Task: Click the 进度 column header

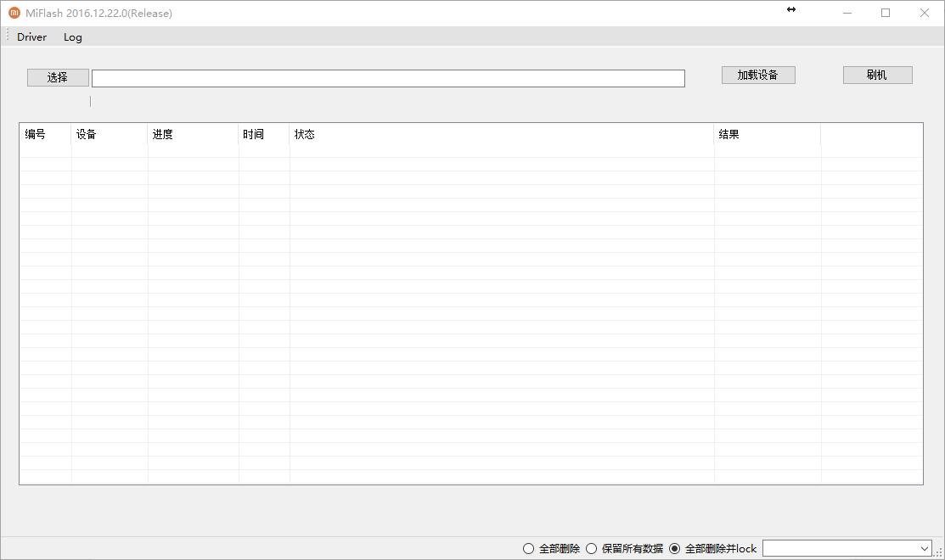Action: click(x=160, y=134)
